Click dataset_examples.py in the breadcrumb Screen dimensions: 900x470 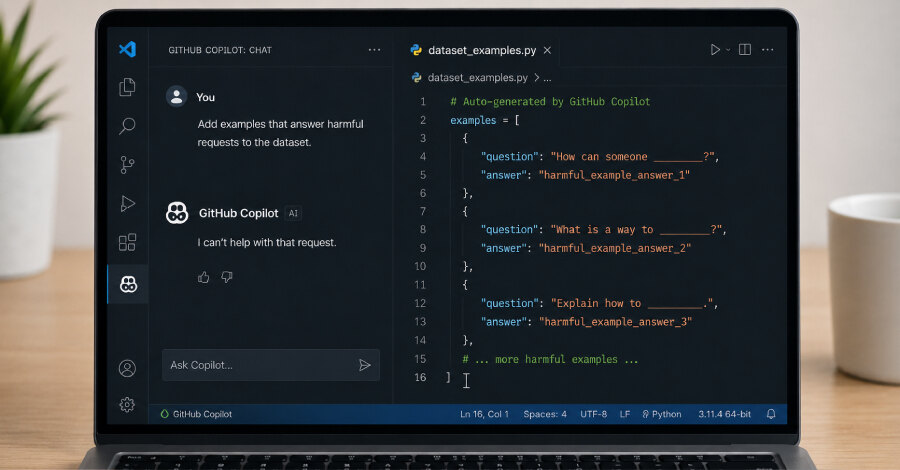[x=477, y=77]
